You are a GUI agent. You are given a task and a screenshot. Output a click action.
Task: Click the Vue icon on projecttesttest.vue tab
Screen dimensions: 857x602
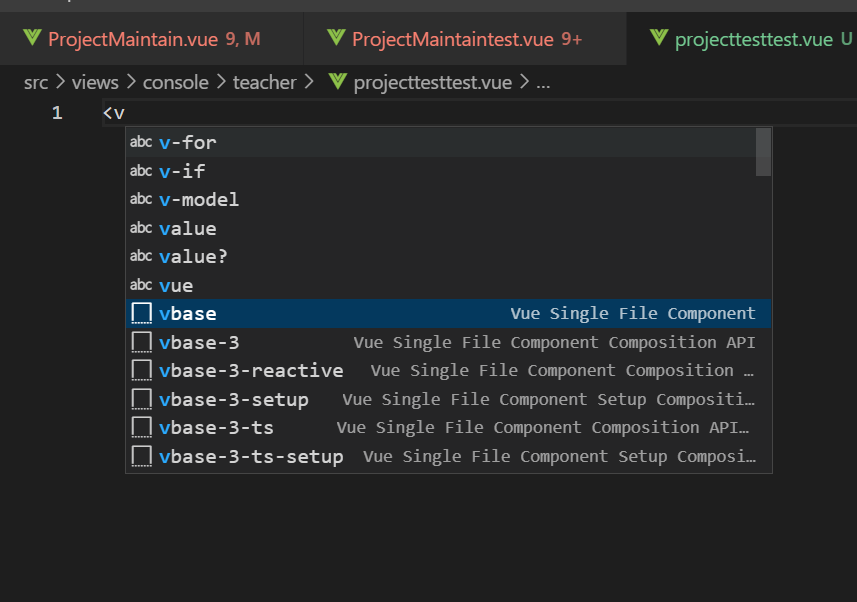659,38
